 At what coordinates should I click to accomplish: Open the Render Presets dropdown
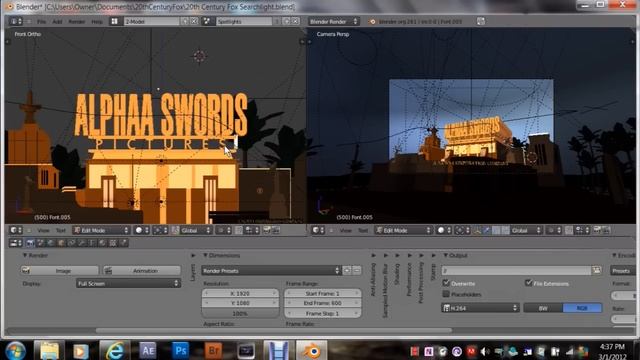pyautogui.click(x=271, y=271)
